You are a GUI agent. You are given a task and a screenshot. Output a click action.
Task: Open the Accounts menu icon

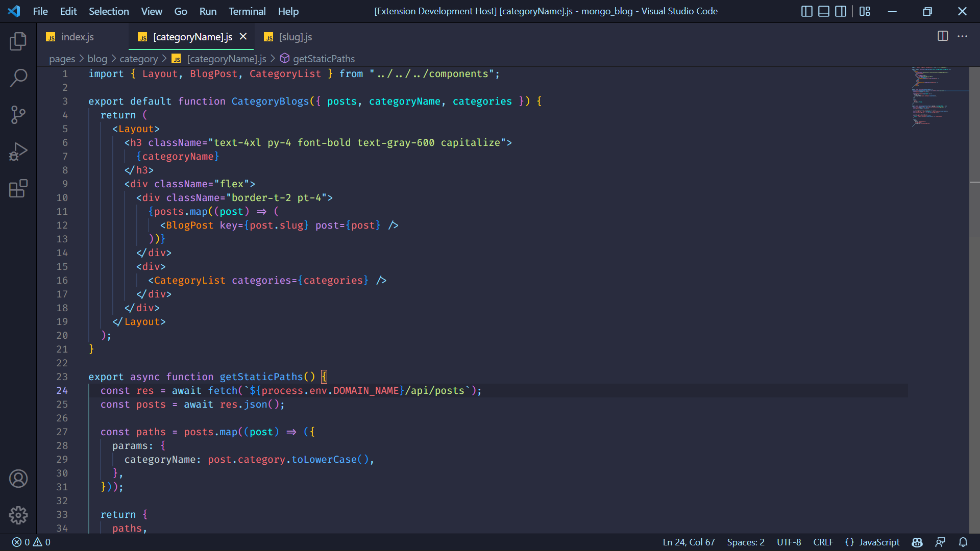click(x=18, y=479)
